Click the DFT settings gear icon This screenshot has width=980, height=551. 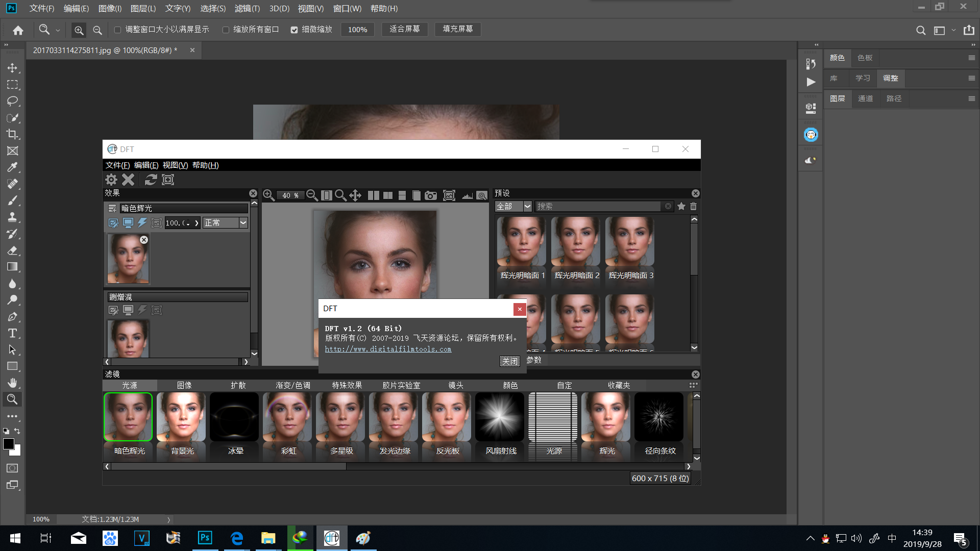click(x=111, y=180)
